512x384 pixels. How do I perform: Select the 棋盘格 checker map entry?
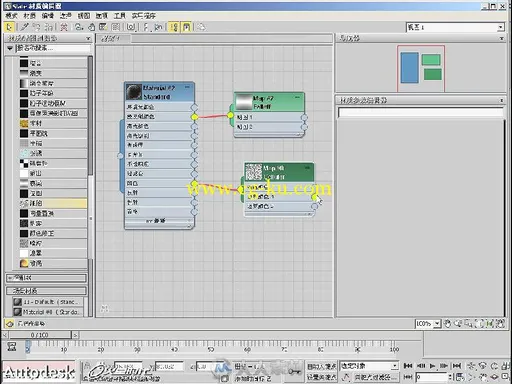pos(53,163)
